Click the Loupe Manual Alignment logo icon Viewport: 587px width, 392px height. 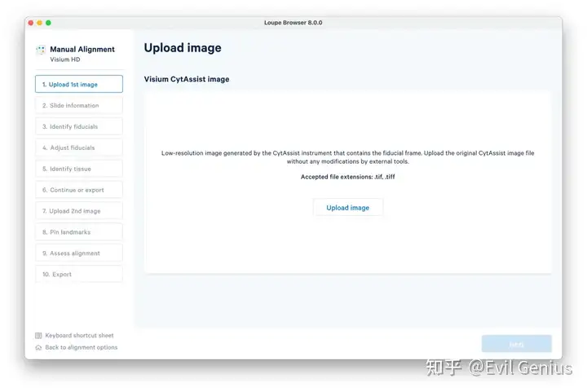(41, 50)
